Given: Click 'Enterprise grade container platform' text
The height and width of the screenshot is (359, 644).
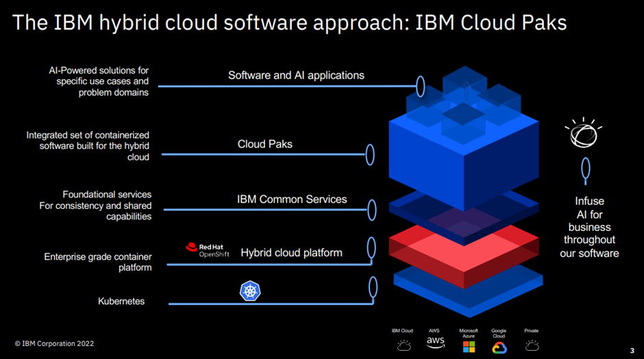Looking at the screenshot, I should point(98,262).
